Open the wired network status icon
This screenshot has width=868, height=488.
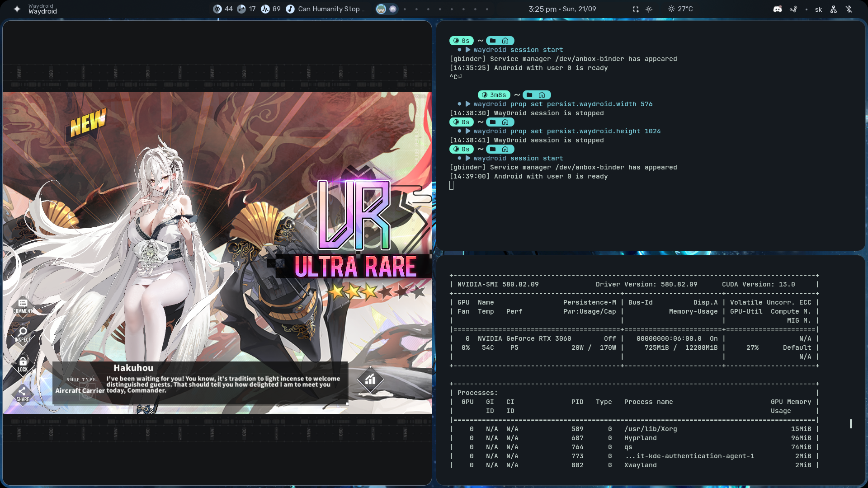tap(834, 9)
